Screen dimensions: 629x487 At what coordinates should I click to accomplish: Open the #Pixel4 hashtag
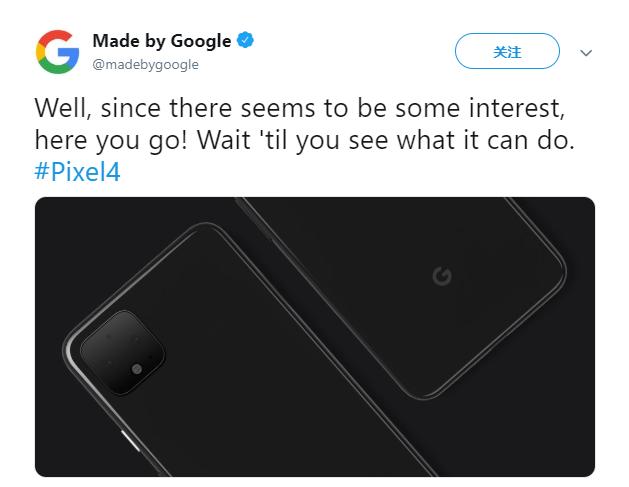click(x=77, y=172)
